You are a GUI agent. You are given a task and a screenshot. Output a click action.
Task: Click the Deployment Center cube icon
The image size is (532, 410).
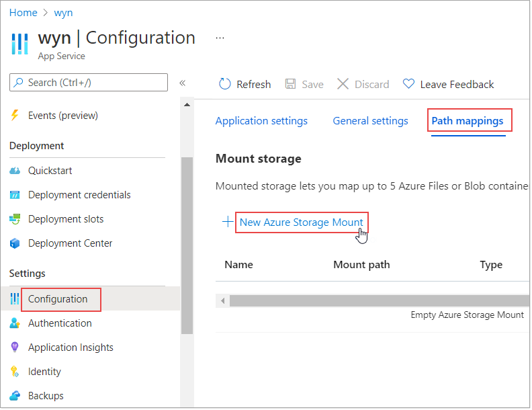pyautogui.click(x=15, y=243)
